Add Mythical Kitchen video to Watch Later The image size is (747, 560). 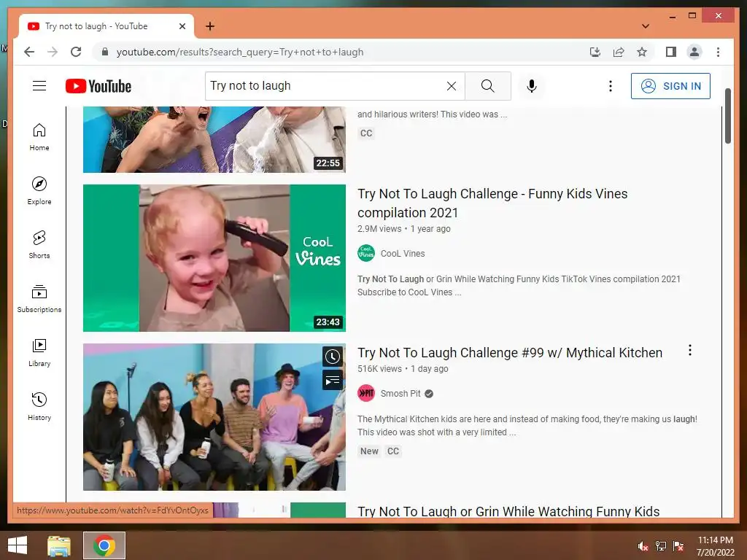[333, 357]
